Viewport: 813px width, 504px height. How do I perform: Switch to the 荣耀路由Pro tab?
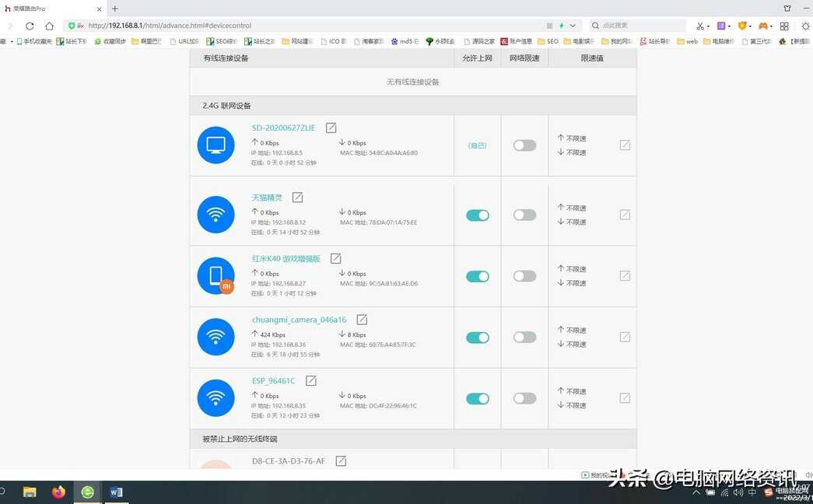pyautogui.click(x=47, y=9)
